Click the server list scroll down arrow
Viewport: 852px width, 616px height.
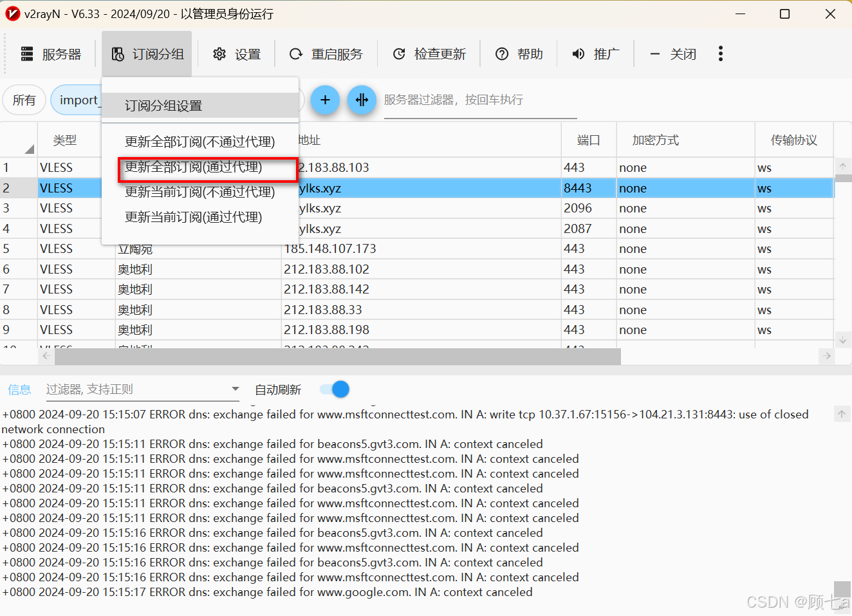coord(843,339)
